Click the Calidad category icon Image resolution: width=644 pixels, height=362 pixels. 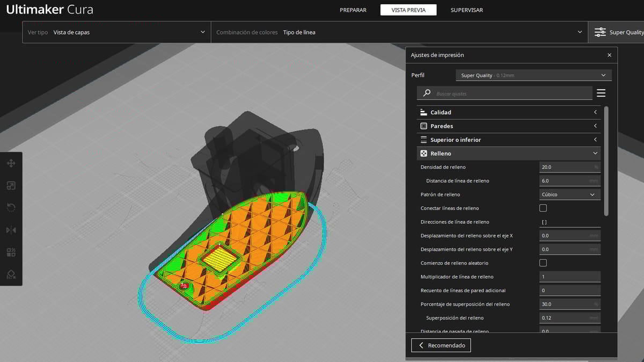tap(423, 112)
